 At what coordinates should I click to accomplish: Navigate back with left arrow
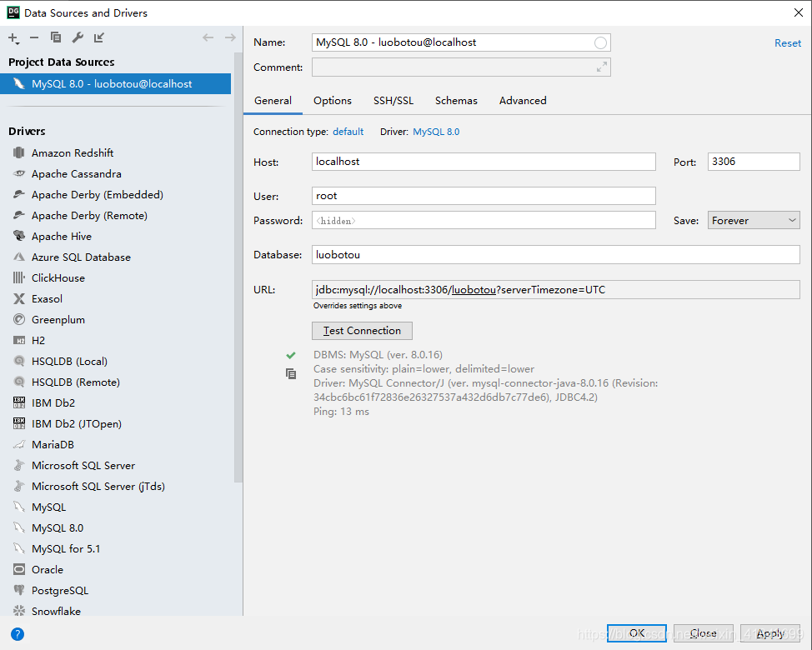[208, 37]
